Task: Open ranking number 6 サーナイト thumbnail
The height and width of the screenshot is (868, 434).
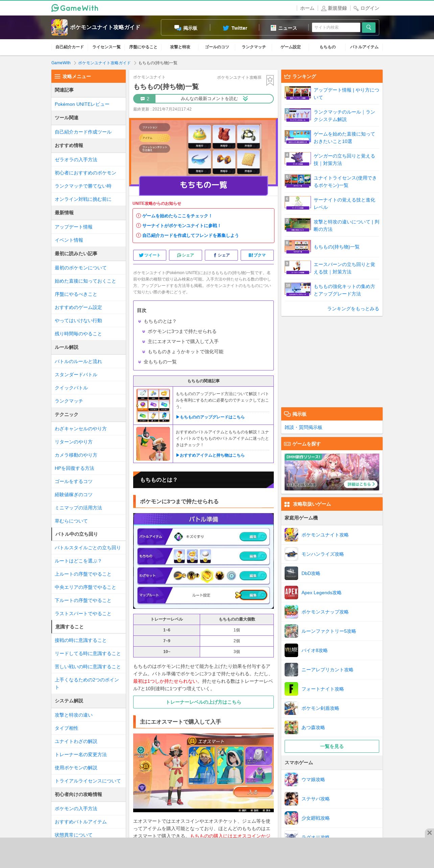Action: (298, 203)
